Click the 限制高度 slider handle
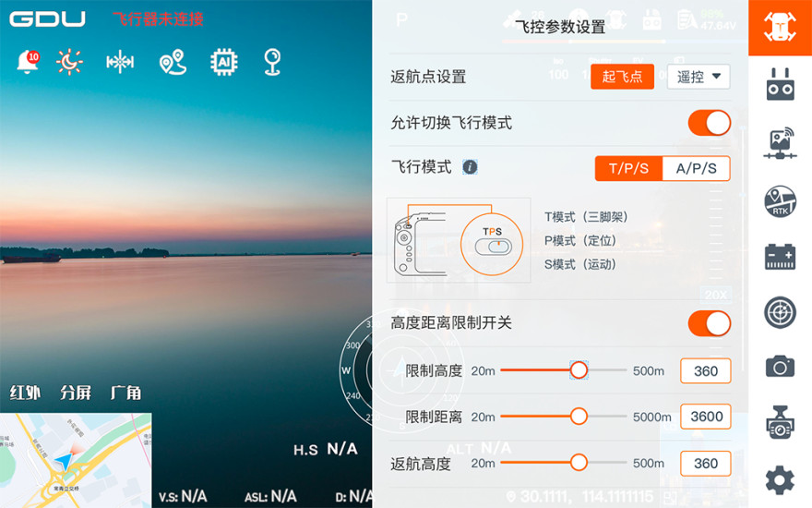The height and width of the screenshot is (508, 812). (x=579, y=370)
